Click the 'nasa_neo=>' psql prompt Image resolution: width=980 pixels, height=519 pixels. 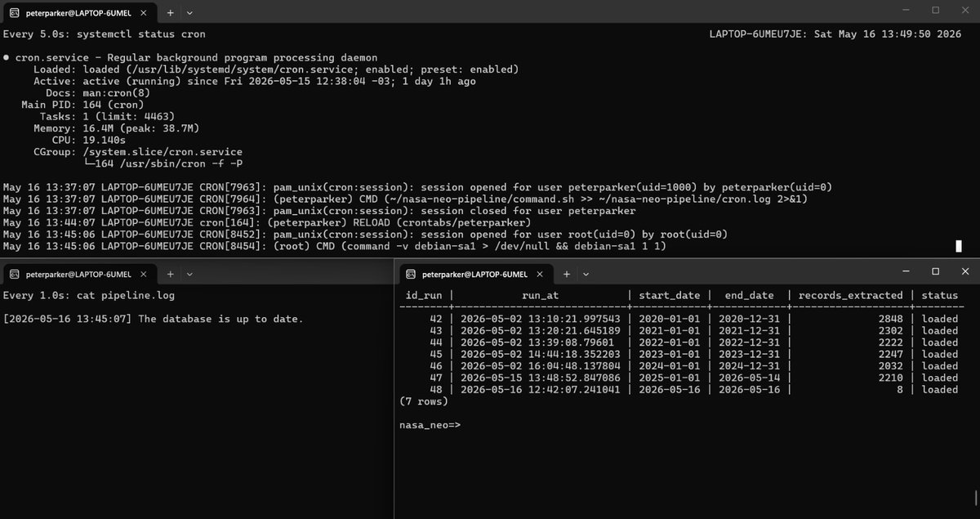pos(430,425)
